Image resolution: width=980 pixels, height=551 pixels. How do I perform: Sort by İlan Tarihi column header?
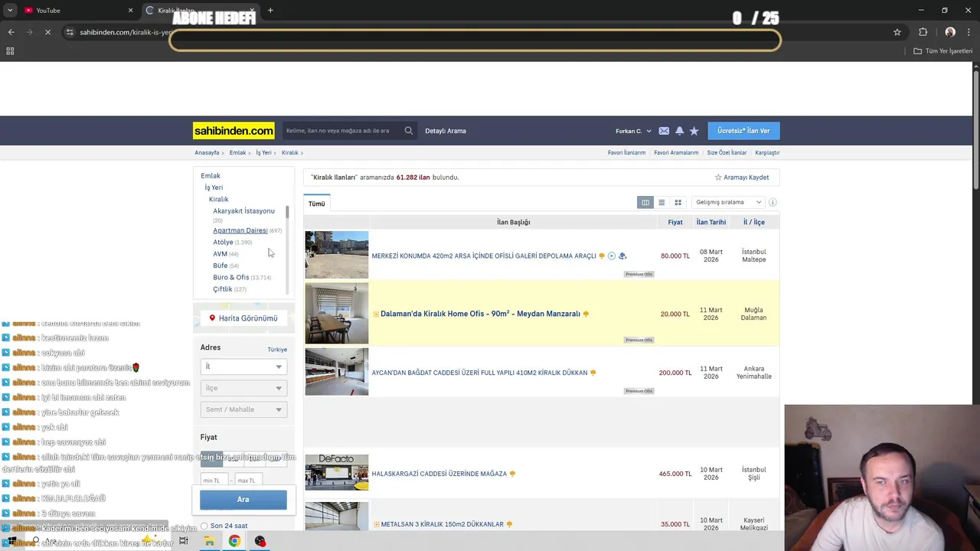[x=711, y=222]
